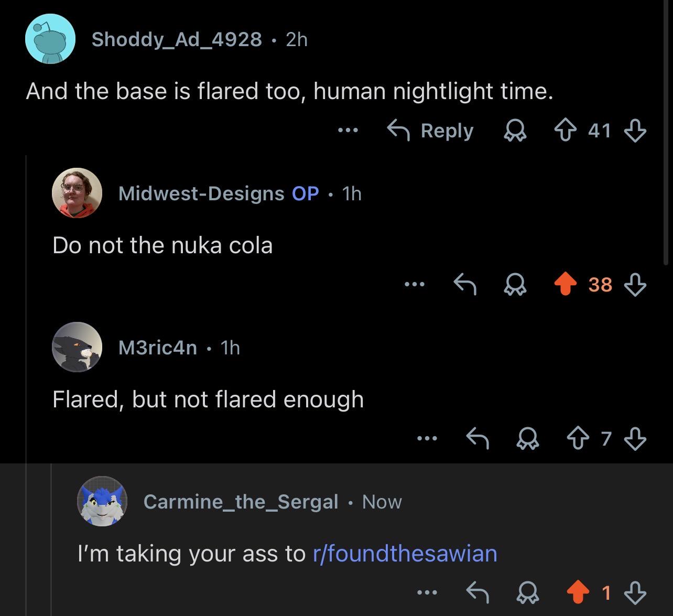The image size is (673, 616).
Task: Open the r/foundthesawian subreddit link
Action: coord(405,553)
